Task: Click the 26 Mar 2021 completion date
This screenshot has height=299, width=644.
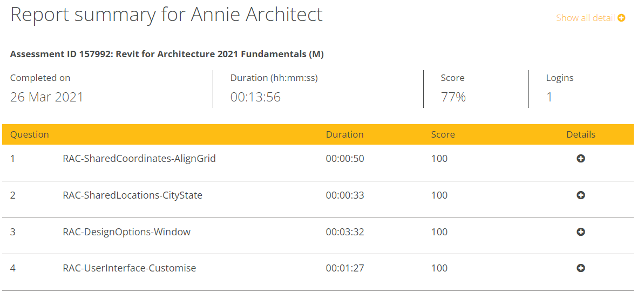Action: (x=47, y=97)
